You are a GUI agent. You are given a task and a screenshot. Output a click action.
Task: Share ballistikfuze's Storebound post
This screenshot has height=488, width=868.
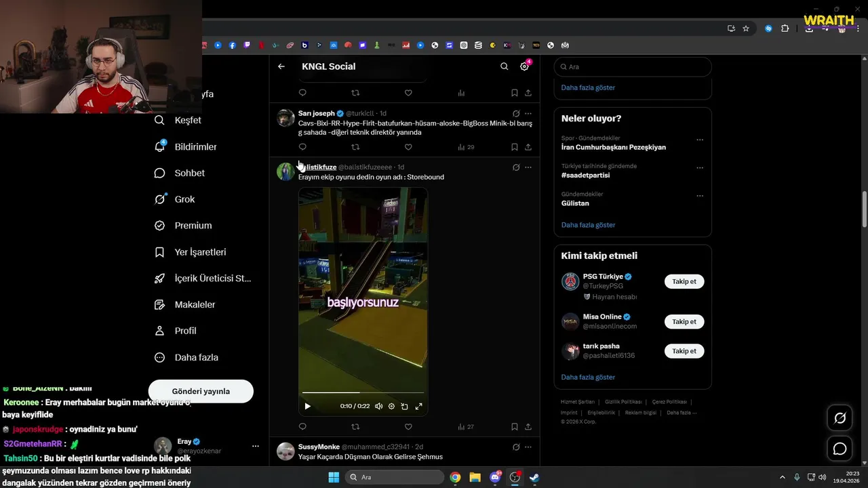point(528,427)
